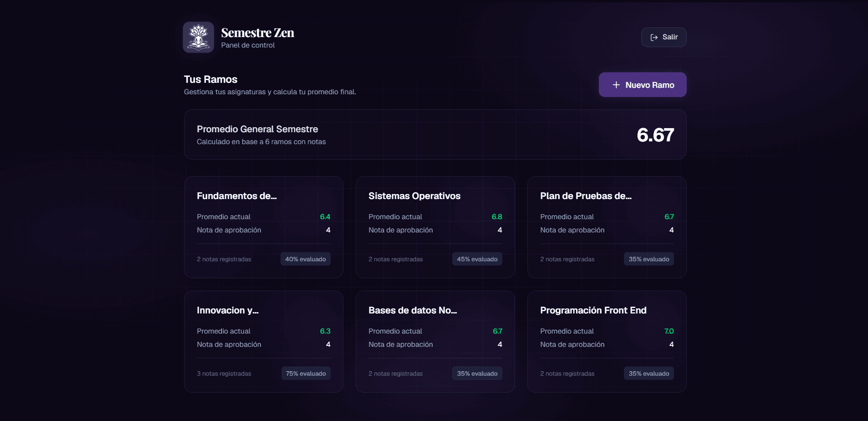Click 6.7 average in Plan de Pruebas card
The width and height of the screenshot is (868, 421).
(669, 217)
